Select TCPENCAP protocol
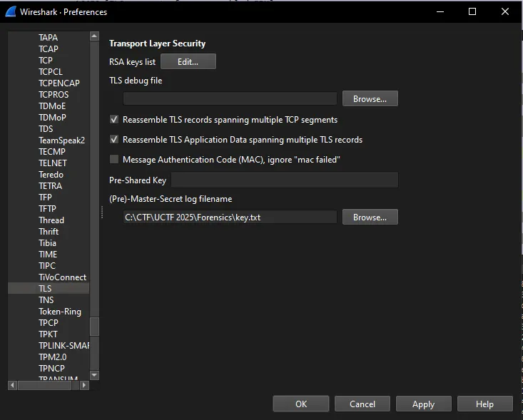The height and width of the screenshot is (420, 523). (x=59, y=83)
